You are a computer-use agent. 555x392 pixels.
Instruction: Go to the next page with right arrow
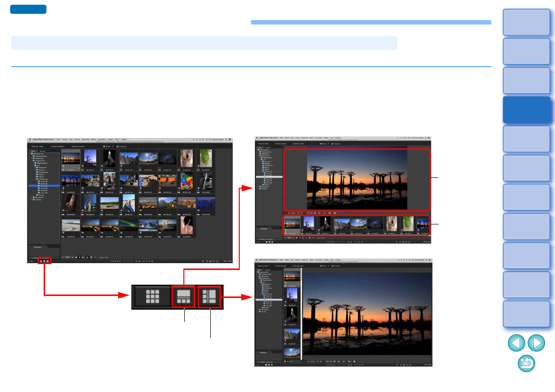536,343
